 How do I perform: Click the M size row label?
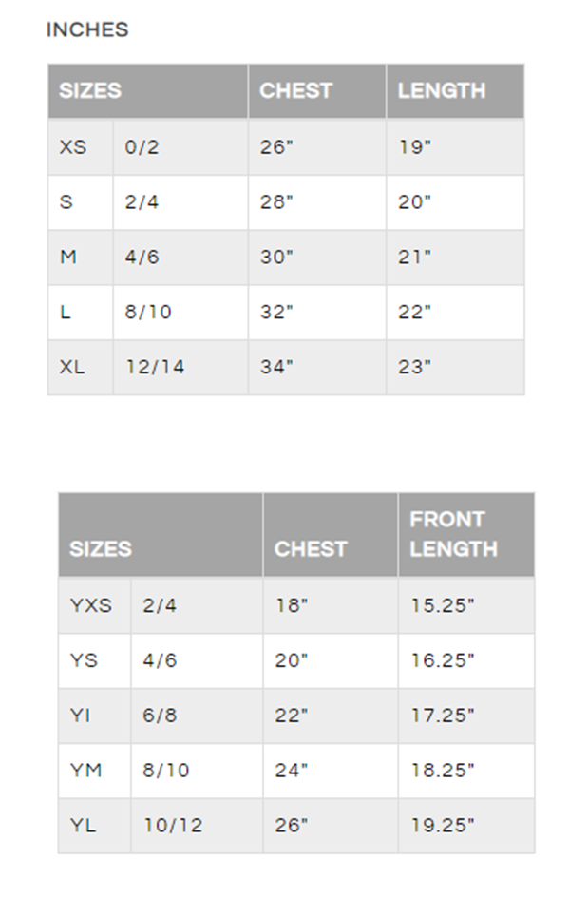(x=68, y=257)
